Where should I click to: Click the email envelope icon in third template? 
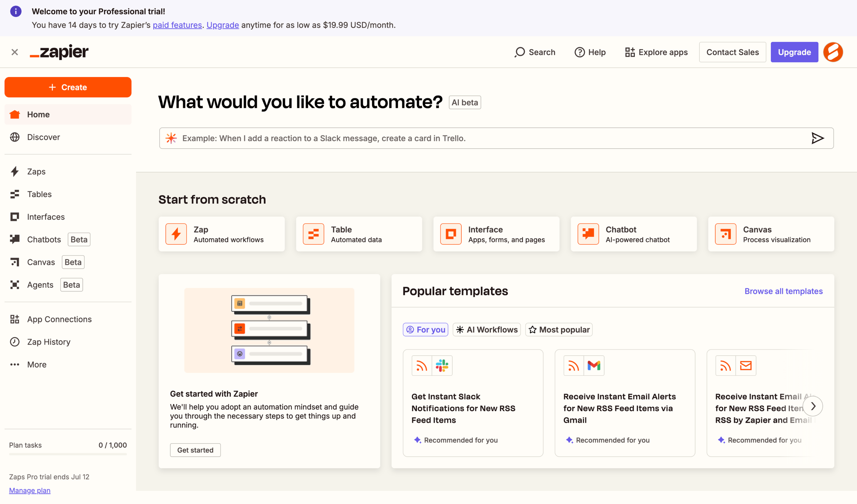point(746,366)
